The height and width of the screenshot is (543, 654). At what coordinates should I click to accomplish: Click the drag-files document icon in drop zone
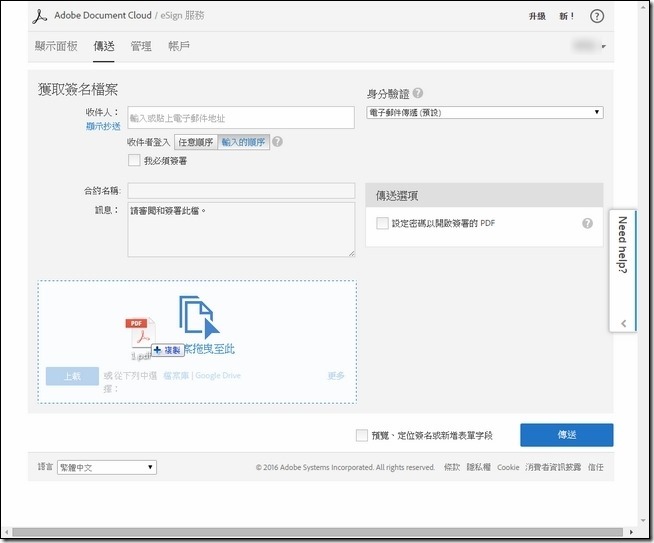pos(199,317)
